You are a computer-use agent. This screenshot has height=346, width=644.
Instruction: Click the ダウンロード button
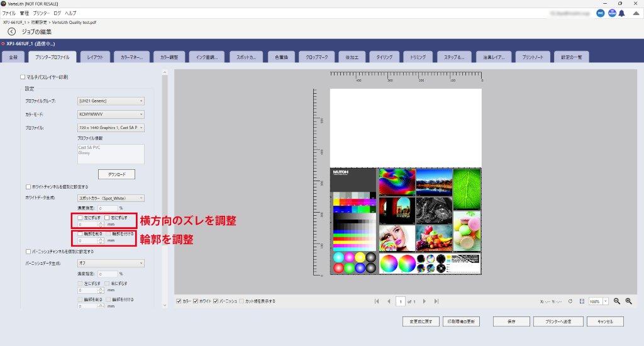(116, 174)
